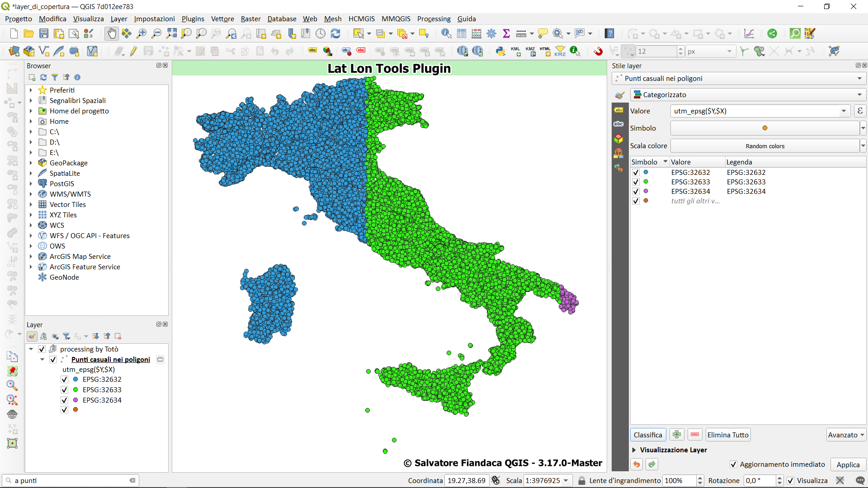The height and width of the screenshot is (488, 868).
Task: Uncheck the EPSG:32633 category in Stile layer
Action: (x=636, y=182)
